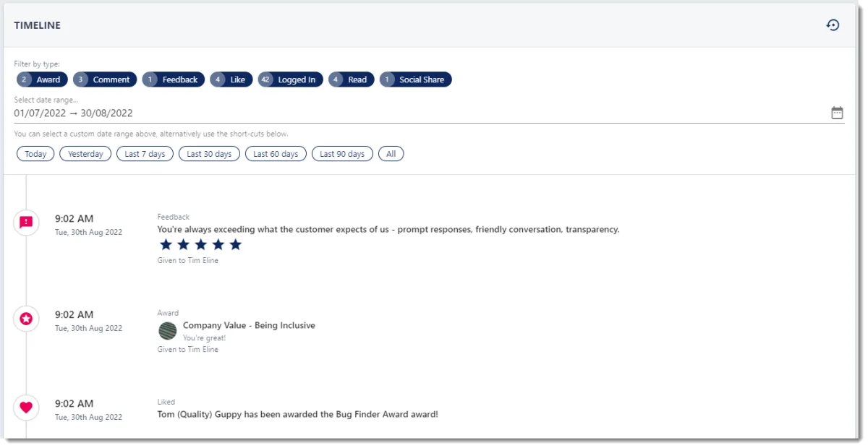
Task: Toggle the Award type filter chip
Action: (x=42, y=79)
